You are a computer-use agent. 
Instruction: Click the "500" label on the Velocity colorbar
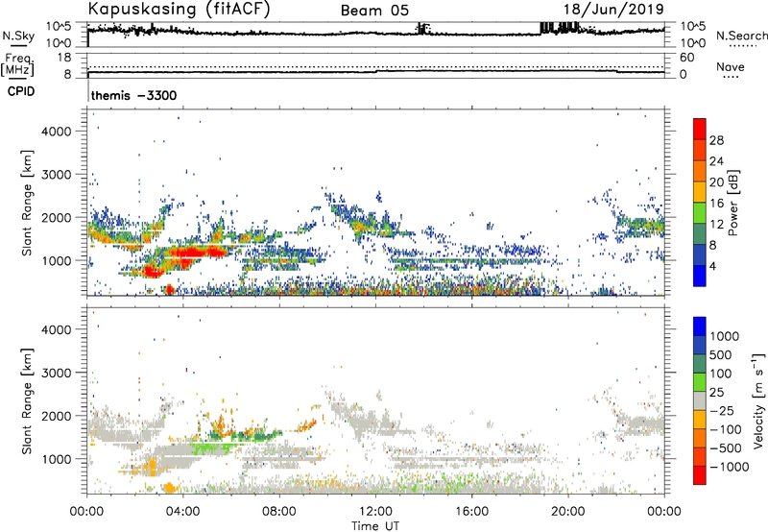(723, 355)
